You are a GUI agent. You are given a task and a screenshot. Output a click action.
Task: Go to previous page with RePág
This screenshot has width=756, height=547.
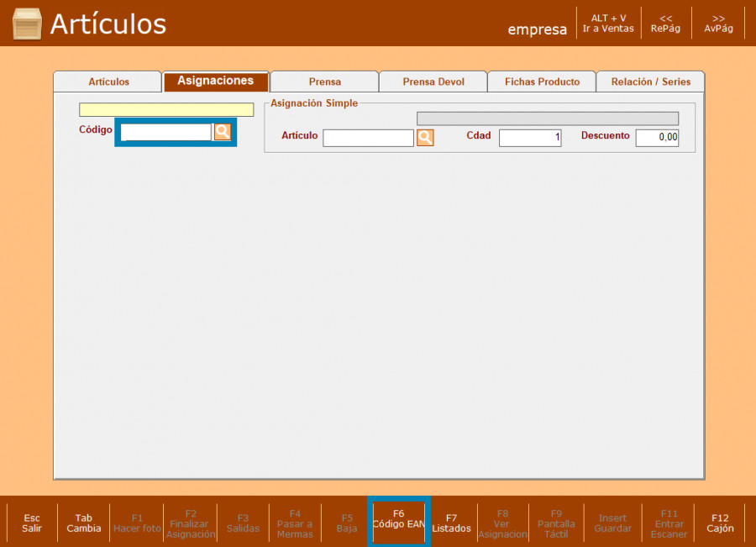665,24
